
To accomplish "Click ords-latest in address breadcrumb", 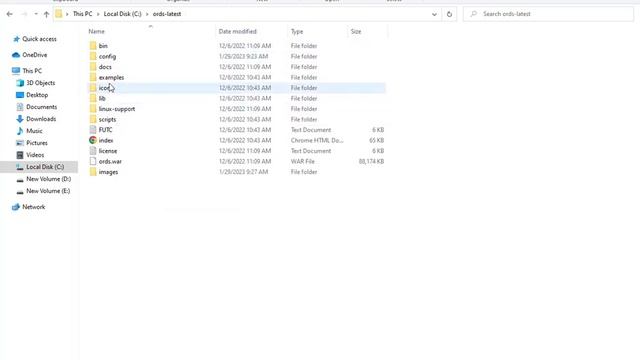I will (x=167, y=14).
